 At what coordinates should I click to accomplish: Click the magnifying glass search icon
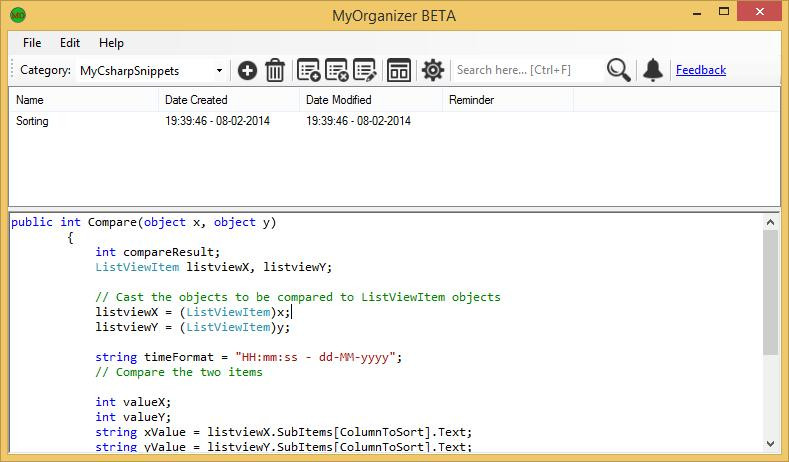(618, 70)
